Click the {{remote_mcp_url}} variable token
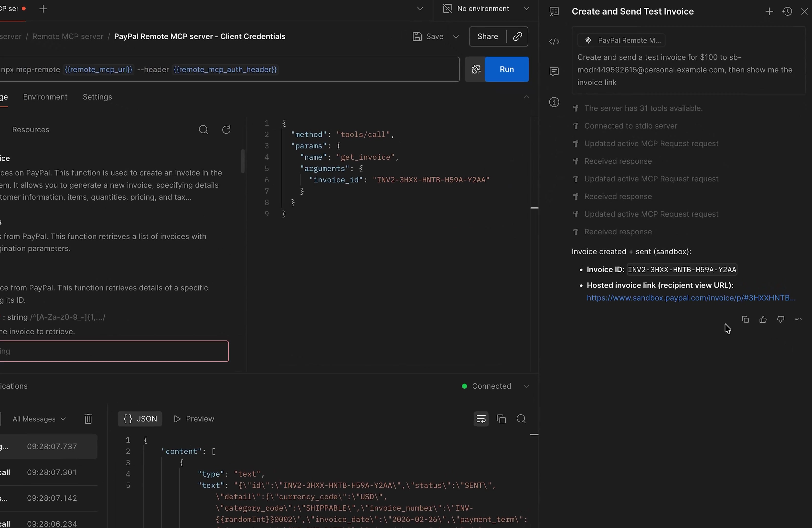 98,70
